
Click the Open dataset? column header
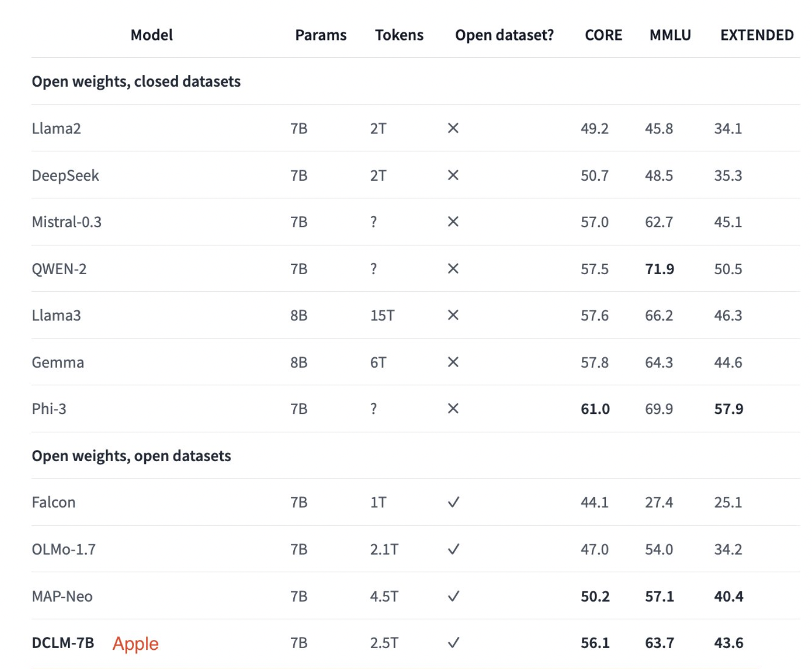tap(504, 35)
